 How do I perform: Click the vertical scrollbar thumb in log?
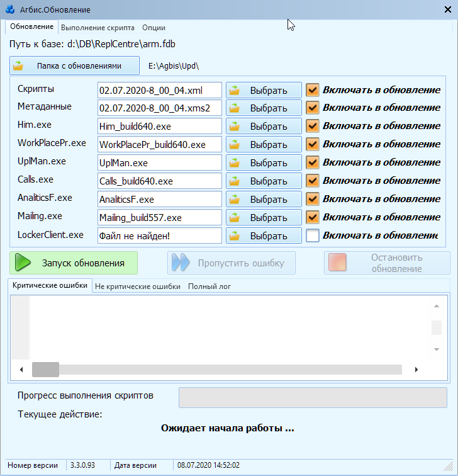(x=437, y=327)
